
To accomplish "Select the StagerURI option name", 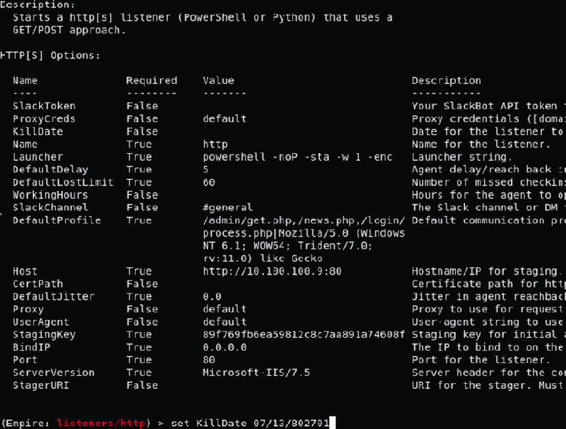I will [x=41, y=386].
